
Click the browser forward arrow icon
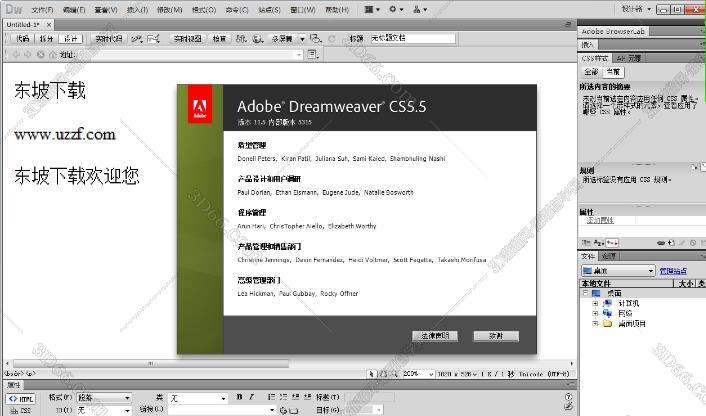[28, 54]
